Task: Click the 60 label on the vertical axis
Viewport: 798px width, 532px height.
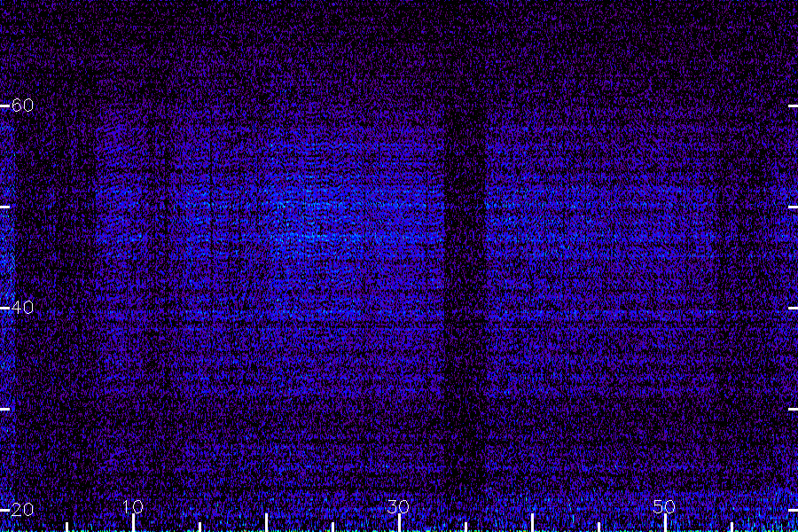Action: (x=22, y=106)
